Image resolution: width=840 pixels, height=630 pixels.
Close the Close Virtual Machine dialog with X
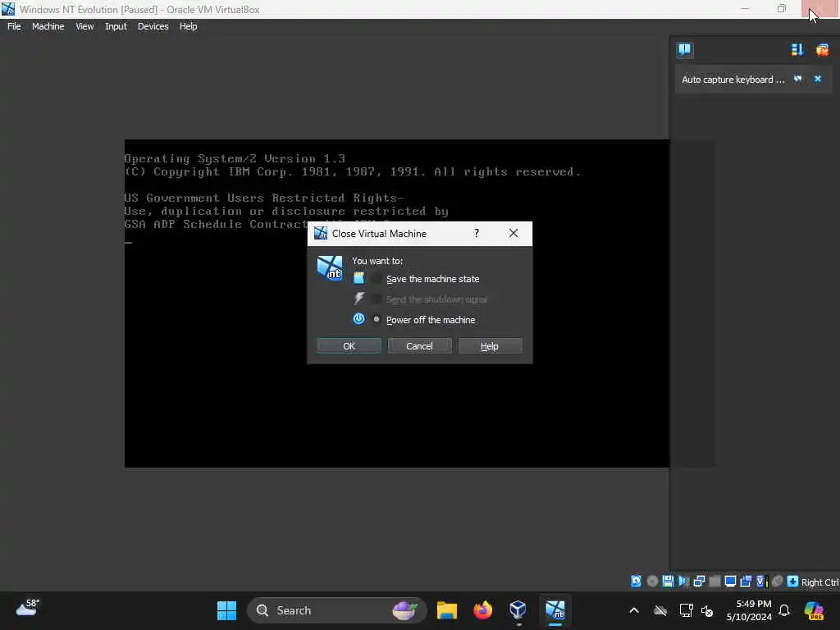[x=514, y=233]
